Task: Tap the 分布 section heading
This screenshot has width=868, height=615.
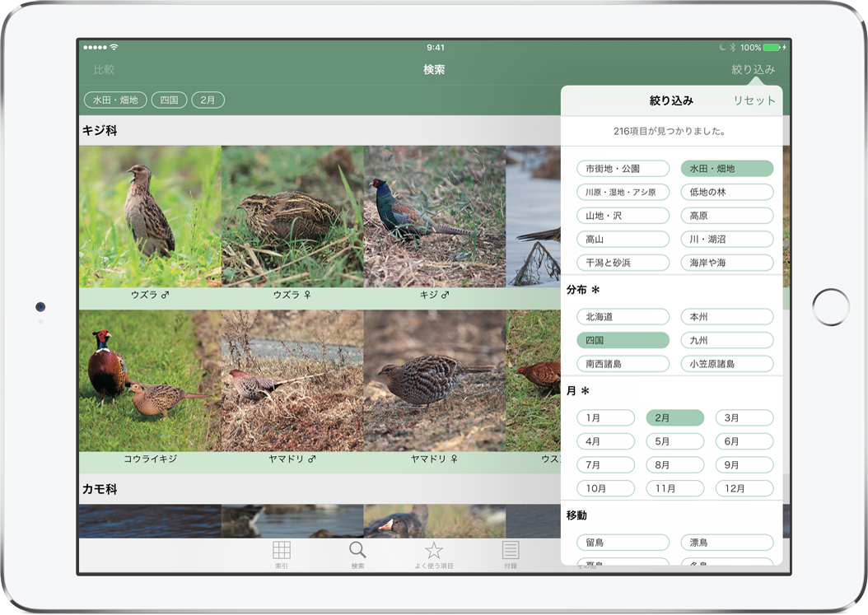Action: pos(583,290)
